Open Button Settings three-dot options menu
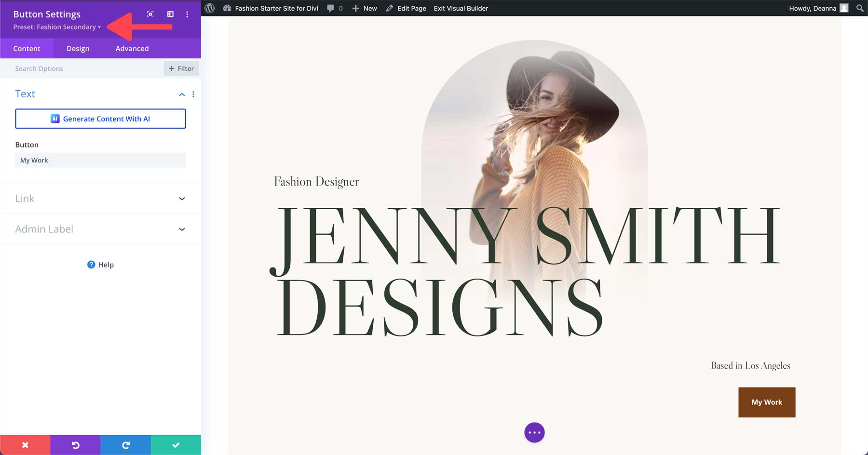This screenshot has width=868, height=455. tap(187, 14)
